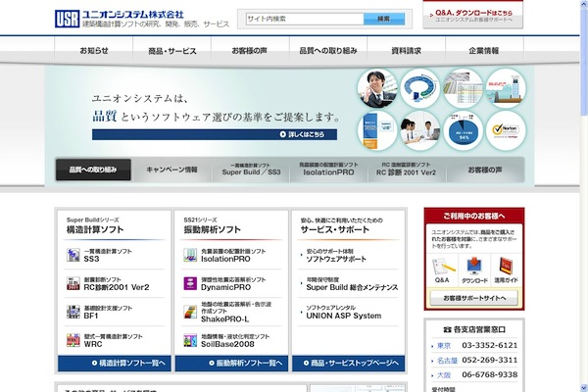This screenshot has width=588, height=392.
Task: Click the ご利用中のお客様へ red header
Action: coord(474,216)
